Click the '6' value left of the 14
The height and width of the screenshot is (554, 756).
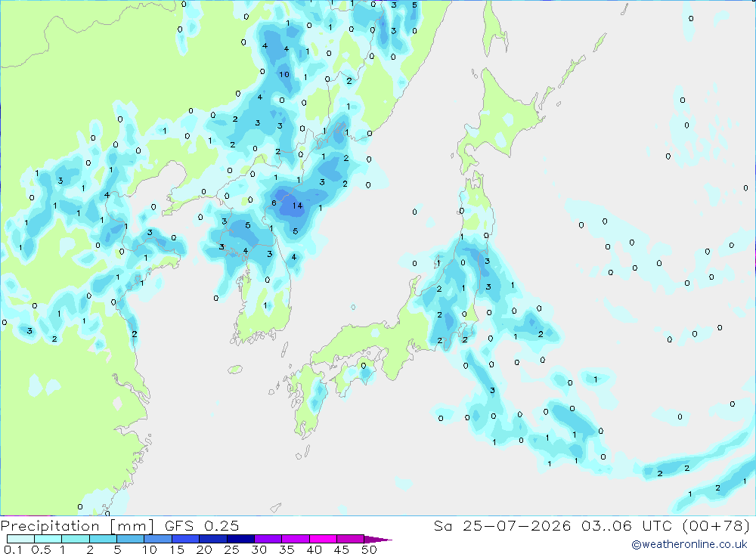point(274,203)
